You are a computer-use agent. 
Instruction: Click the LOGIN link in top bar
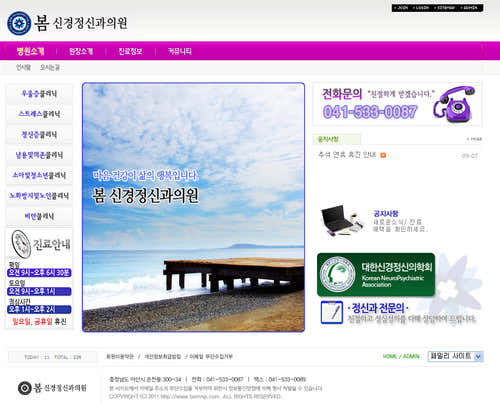point(421,8)
